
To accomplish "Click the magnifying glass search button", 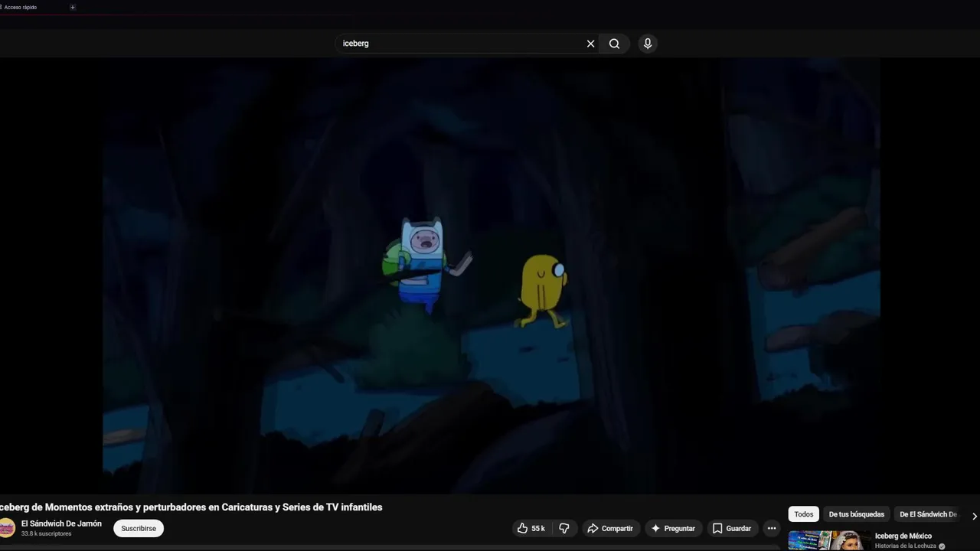I will pyautogui.click(x=614, y=44).
